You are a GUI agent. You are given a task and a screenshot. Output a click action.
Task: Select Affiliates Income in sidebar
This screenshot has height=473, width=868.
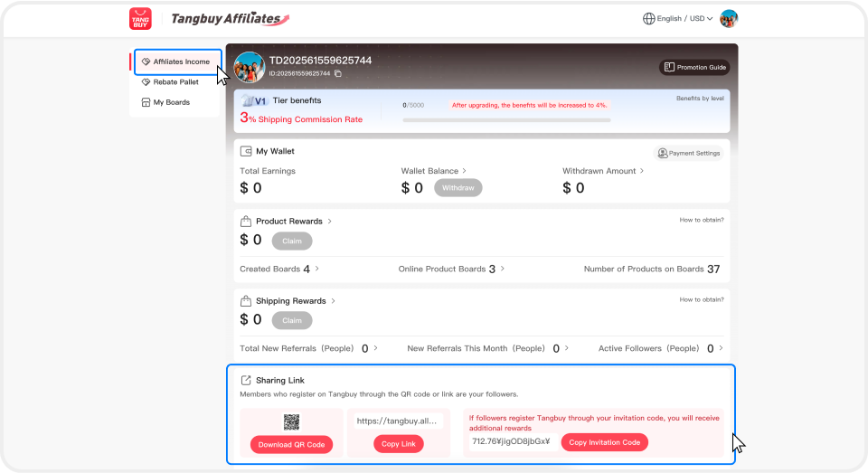tap(180, 61)
